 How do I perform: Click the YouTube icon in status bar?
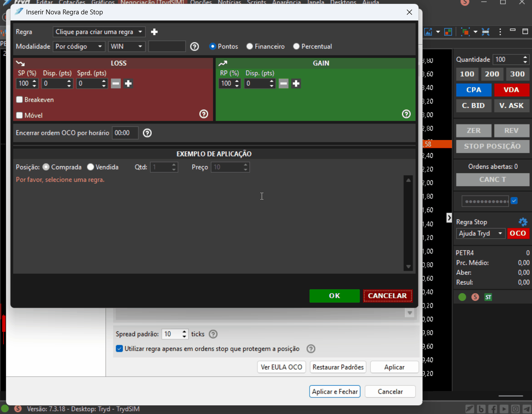(x=504, y=409)
